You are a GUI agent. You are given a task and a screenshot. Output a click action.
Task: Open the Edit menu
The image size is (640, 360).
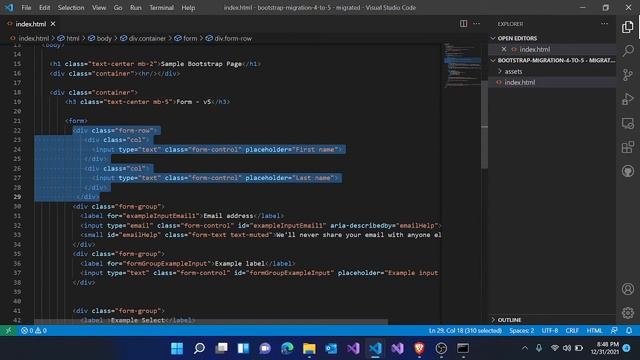click(x=44, y=7)
